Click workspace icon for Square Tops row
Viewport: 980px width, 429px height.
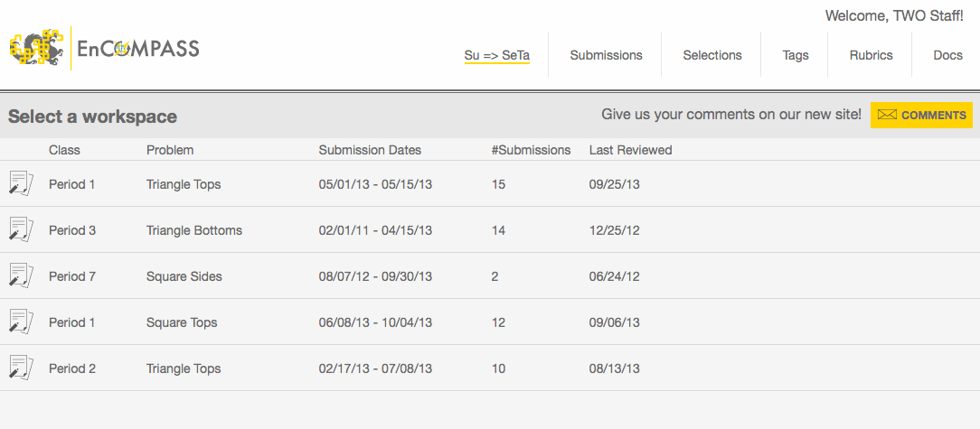(21, 321)
